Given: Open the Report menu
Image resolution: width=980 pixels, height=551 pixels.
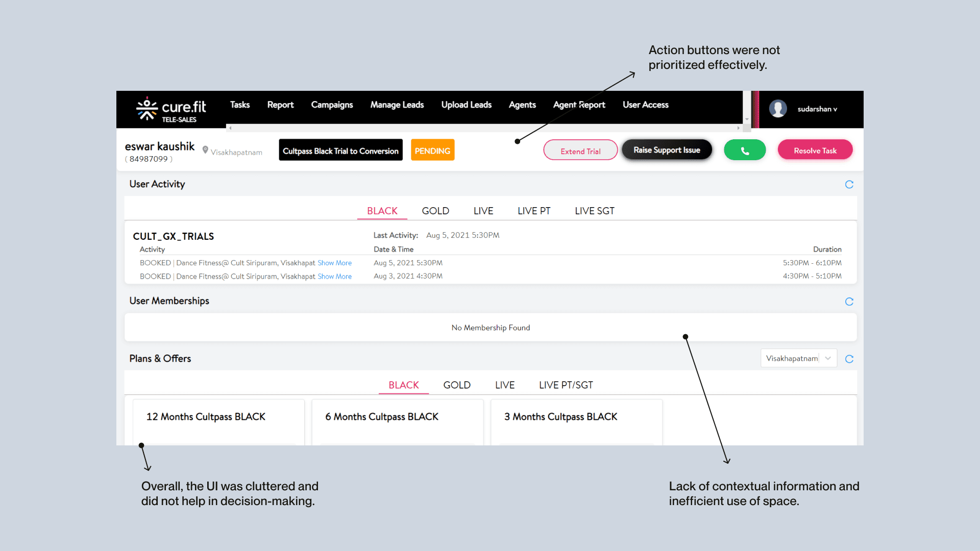Looking at the screenshot, I should click(281, 105).
